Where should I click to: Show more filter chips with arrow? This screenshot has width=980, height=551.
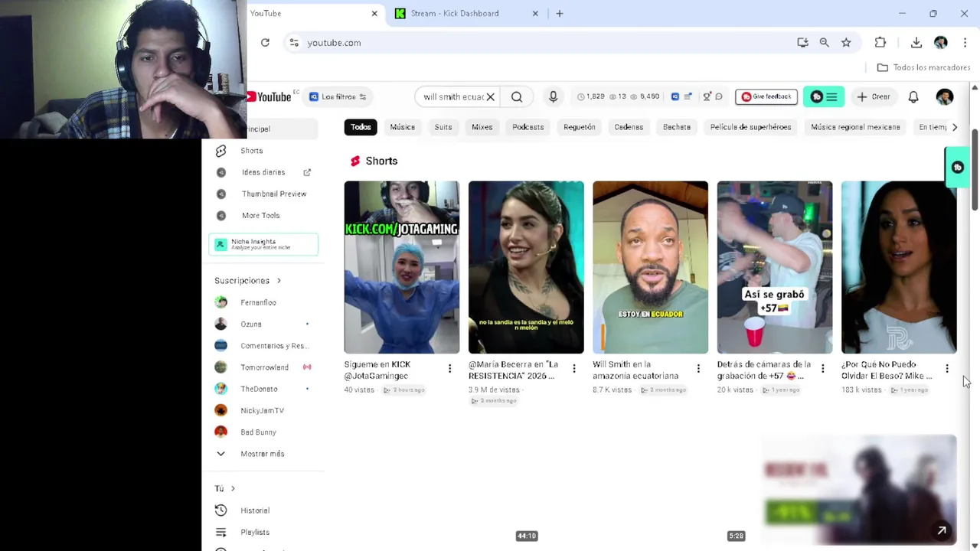pyautogui.click(x=954, y=127)
